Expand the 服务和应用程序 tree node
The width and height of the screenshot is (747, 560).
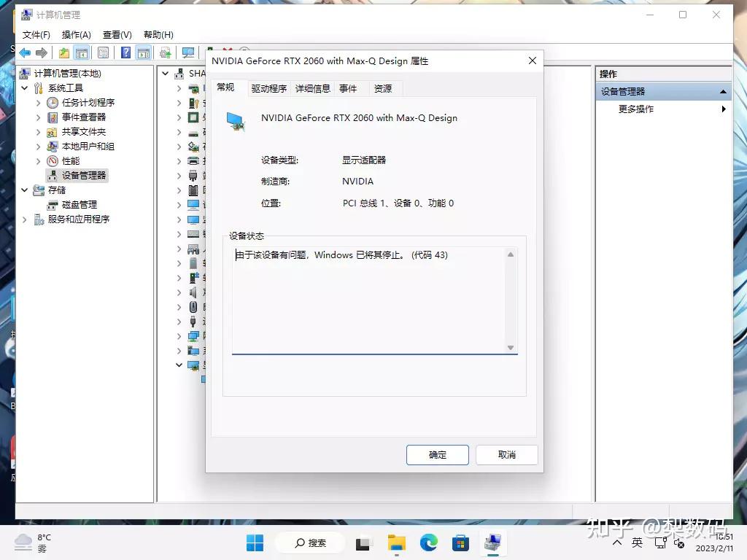pyautogui.click(x=25, y=219)
